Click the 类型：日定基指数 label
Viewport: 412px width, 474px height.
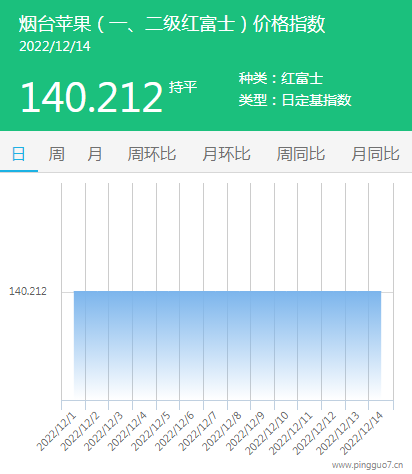295,100
